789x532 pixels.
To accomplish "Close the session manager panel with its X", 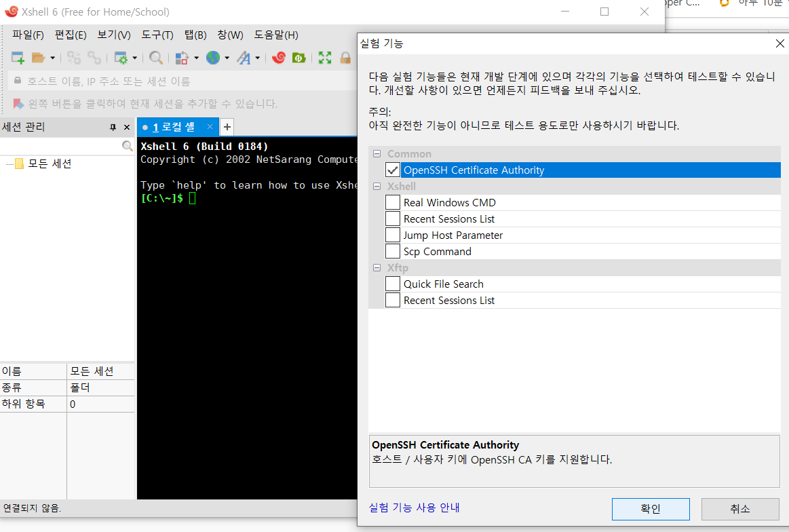I will coord(127,128).
